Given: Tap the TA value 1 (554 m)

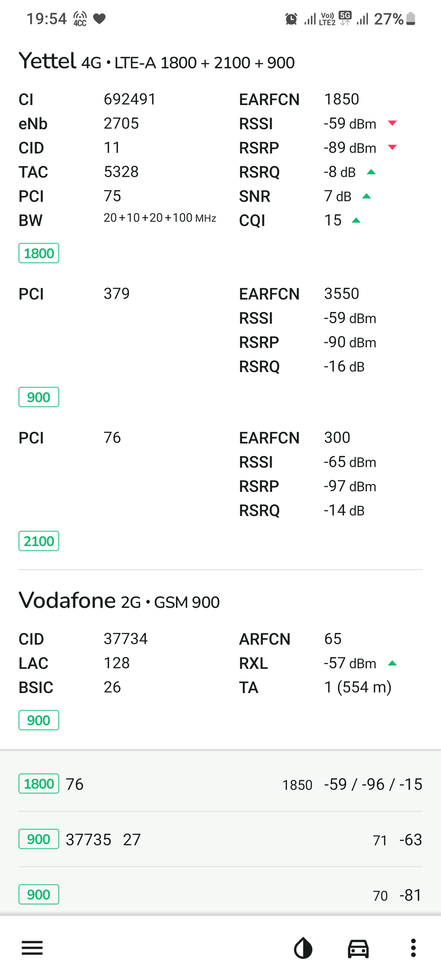Looking at the screenshot, I should (x=358, y=687).
